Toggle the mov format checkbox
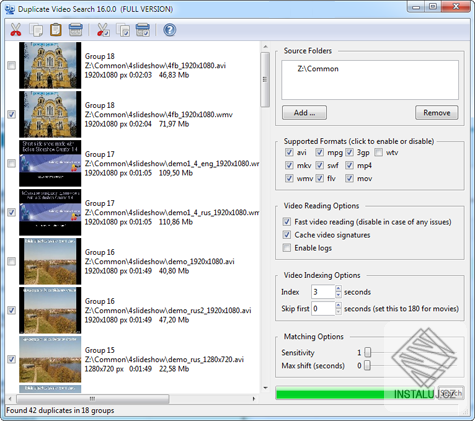 pos(349,178)
